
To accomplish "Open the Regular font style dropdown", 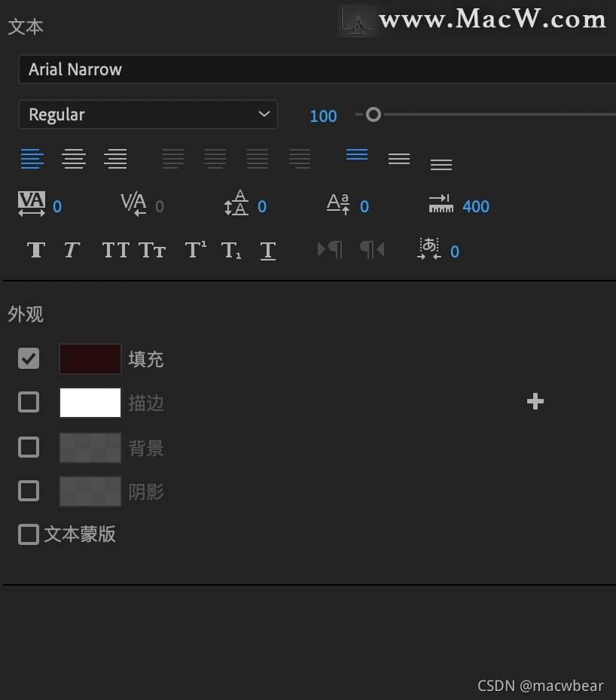I will [x=148, y=114].
